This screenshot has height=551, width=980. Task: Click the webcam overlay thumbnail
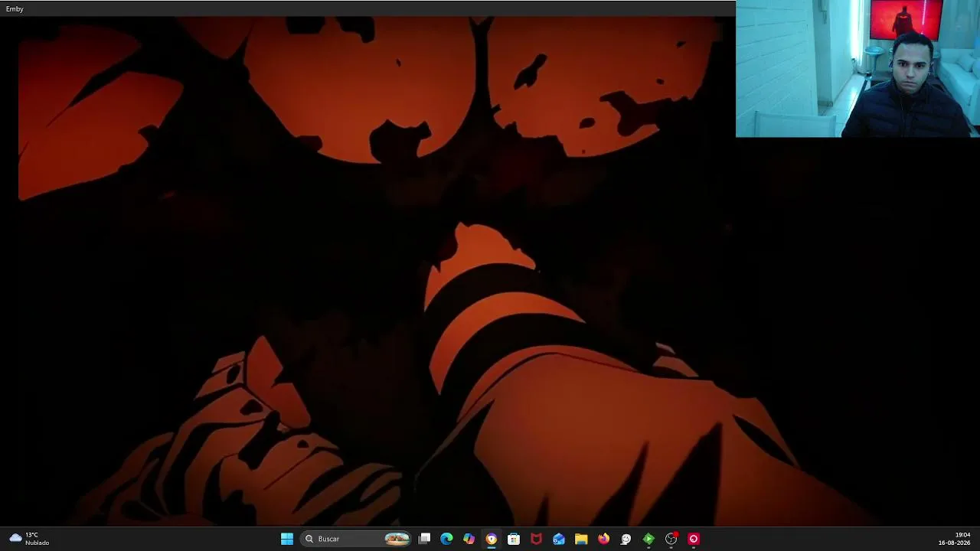pyautogui.click(x=857, y=69)
